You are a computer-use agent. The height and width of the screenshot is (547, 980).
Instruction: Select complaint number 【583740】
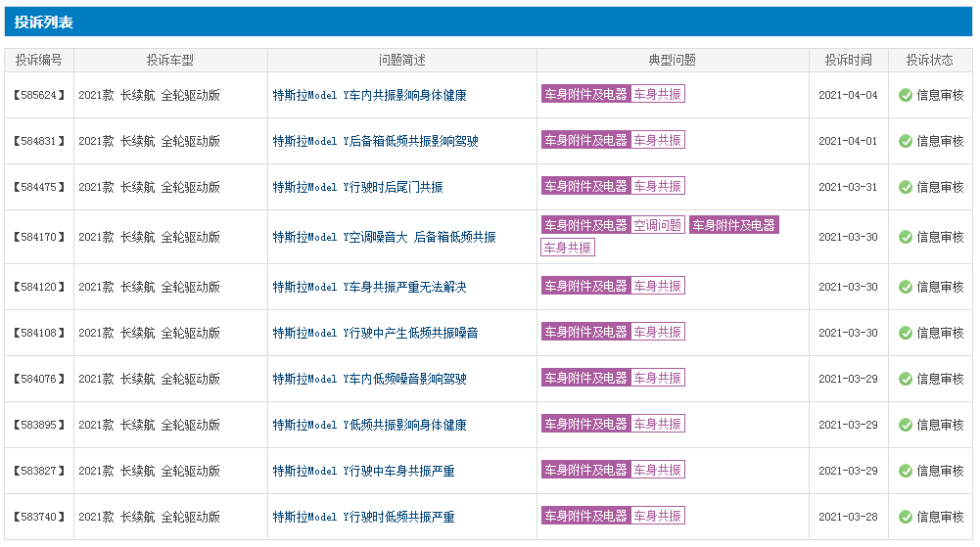(39, 517)
